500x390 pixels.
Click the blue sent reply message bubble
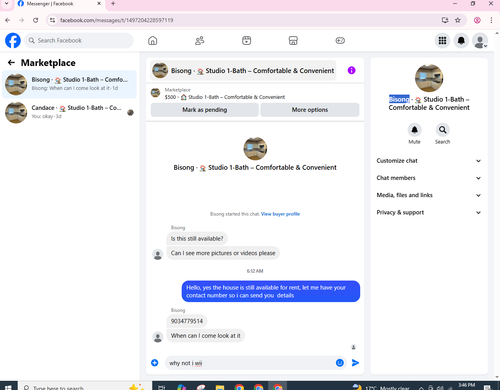click(271, 291)
